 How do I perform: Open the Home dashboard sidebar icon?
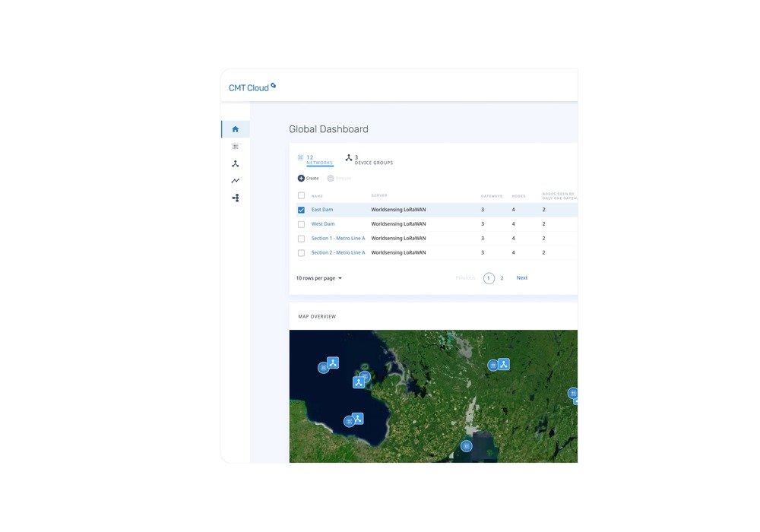click(x=236, y=129)
